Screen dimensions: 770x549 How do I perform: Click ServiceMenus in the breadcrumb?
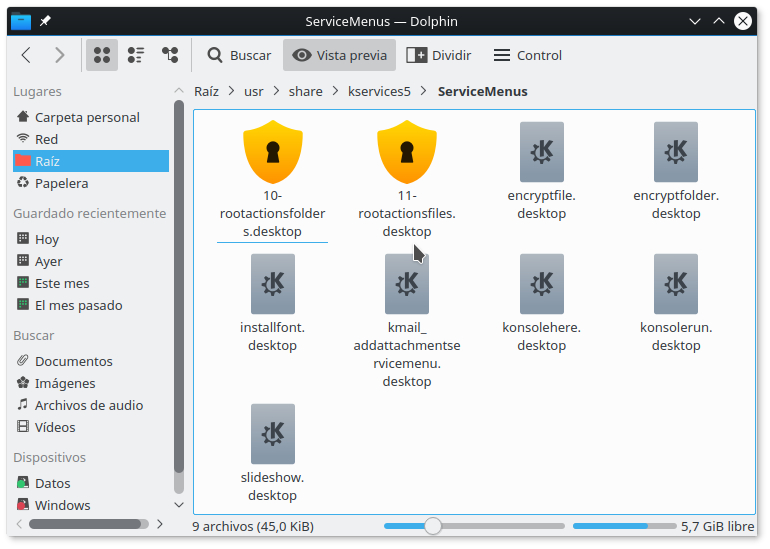[482, 91]
